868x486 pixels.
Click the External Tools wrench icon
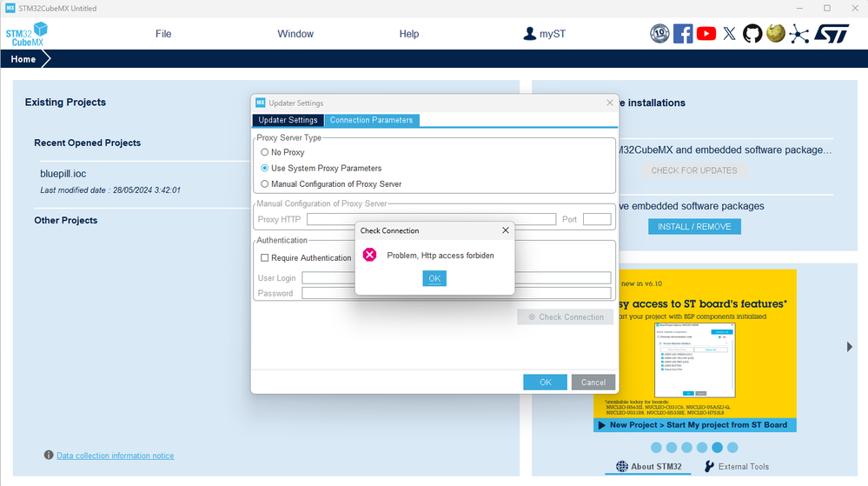tap(709, 466)
